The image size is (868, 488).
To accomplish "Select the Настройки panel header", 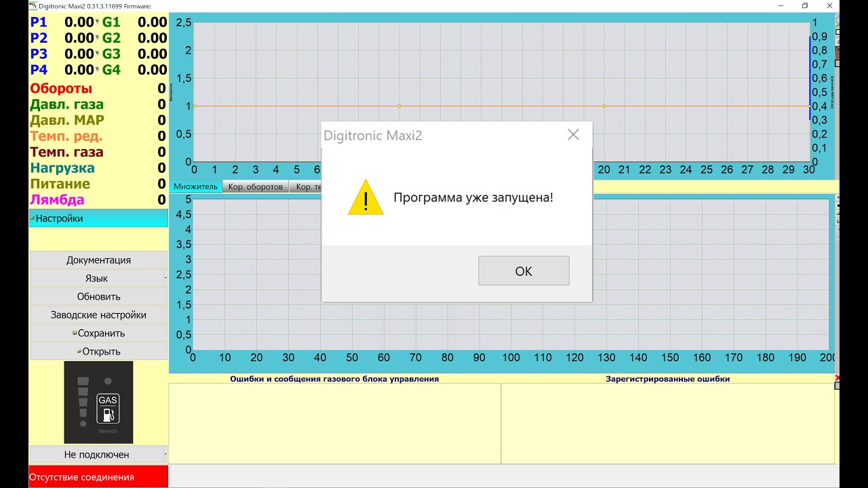I will (98, 218).
